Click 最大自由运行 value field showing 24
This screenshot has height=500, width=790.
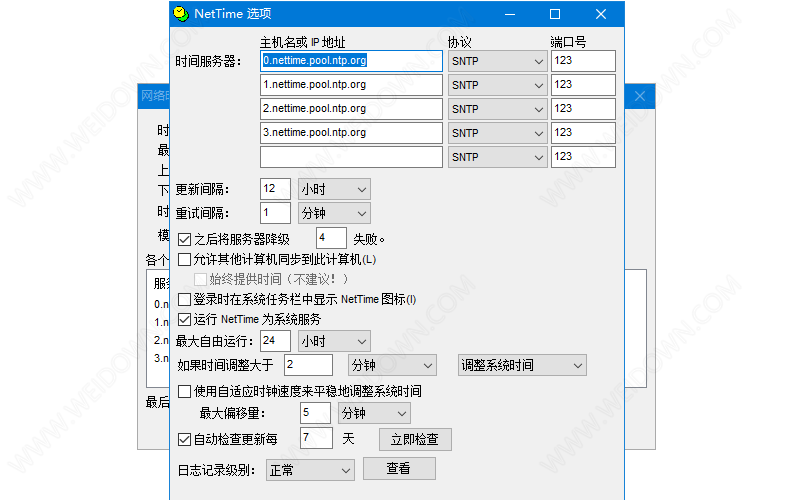point(275,341)
